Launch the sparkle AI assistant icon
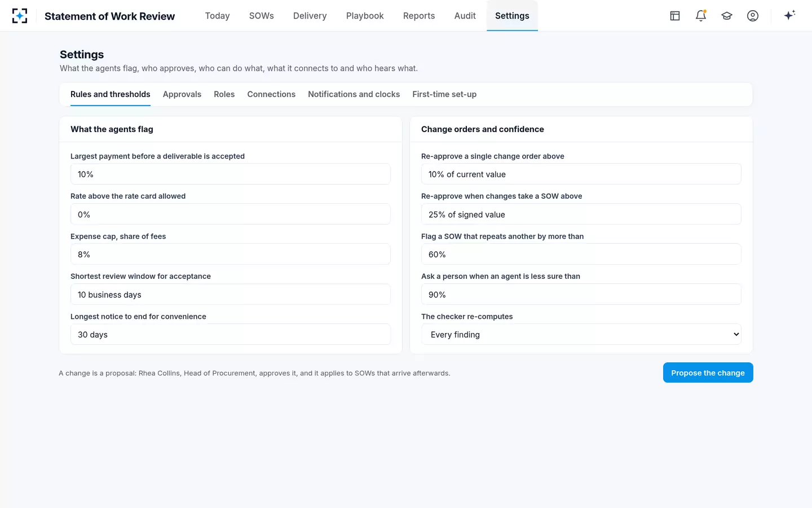The width and height of the screenshot is (812, 508). pyautogui.click(x=789, y=15)
